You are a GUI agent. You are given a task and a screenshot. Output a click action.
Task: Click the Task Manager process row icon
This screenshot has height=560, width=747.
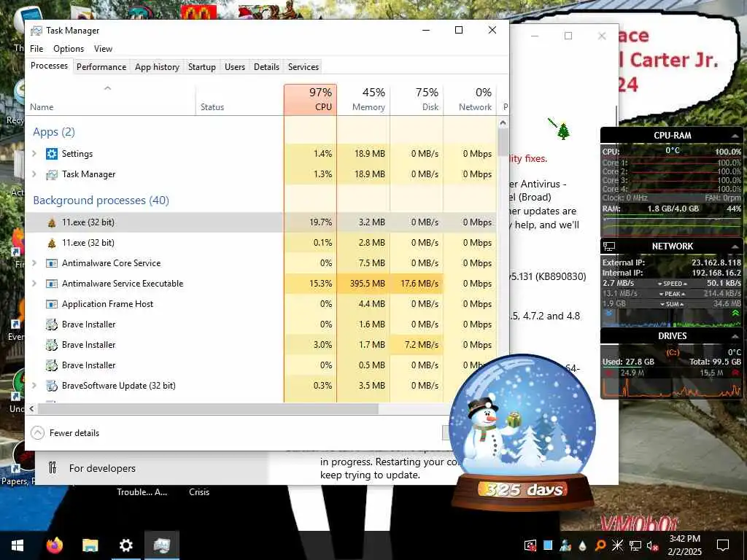click(x=52, y=174)
